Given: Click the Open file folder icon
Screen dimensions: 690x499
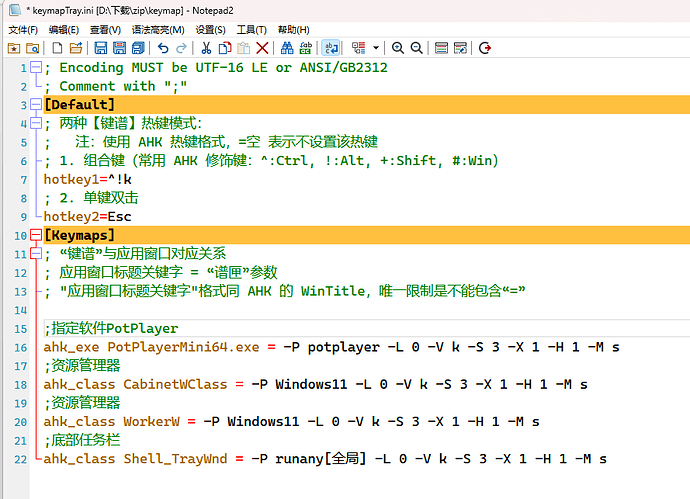Looking at the screenshot, I should [76, 48].
